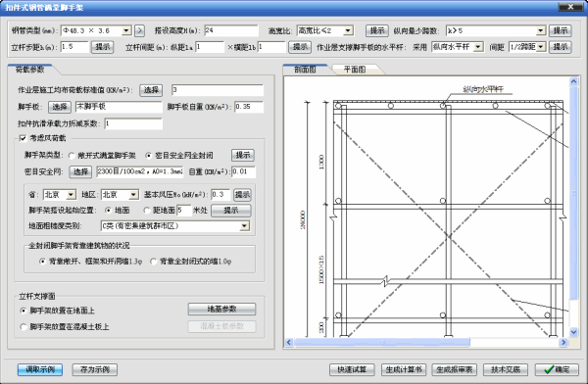Confirm with the 确定 checkmark button
This screenshot has width=588, height=384.
[x=557, y=369]
